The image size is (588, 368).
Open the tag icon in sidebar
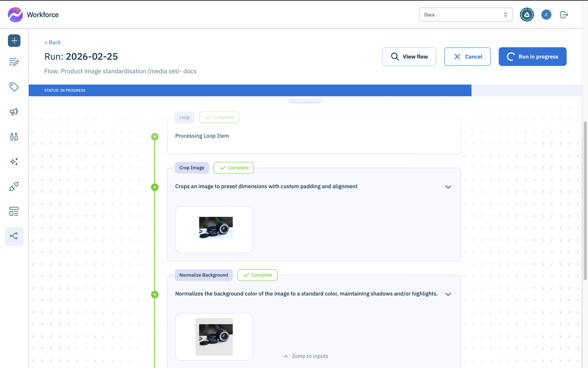point(14,87)
